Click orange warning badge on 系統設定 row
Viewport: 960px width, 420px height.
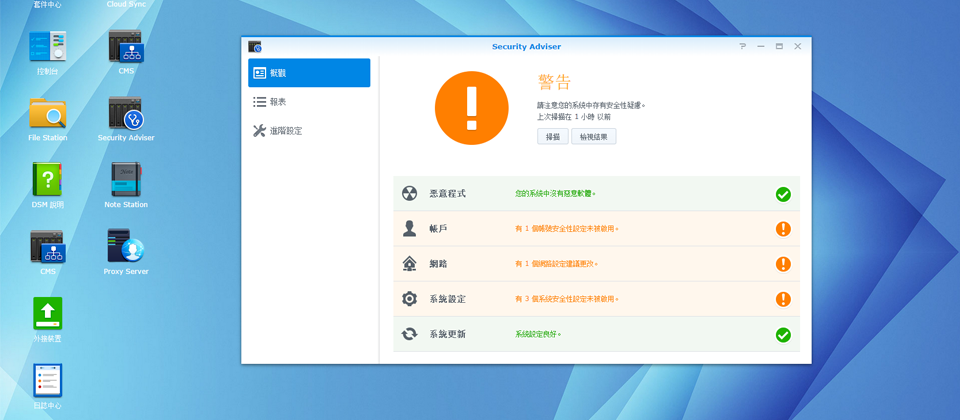tap(783, 299)
